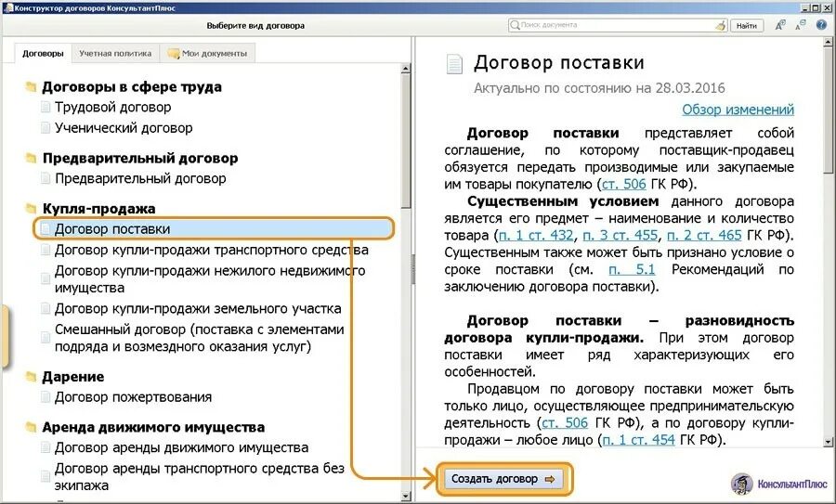836x504 pixels.
Task: Click document icon of Предварительный договор item
Action: click(46, 178)
